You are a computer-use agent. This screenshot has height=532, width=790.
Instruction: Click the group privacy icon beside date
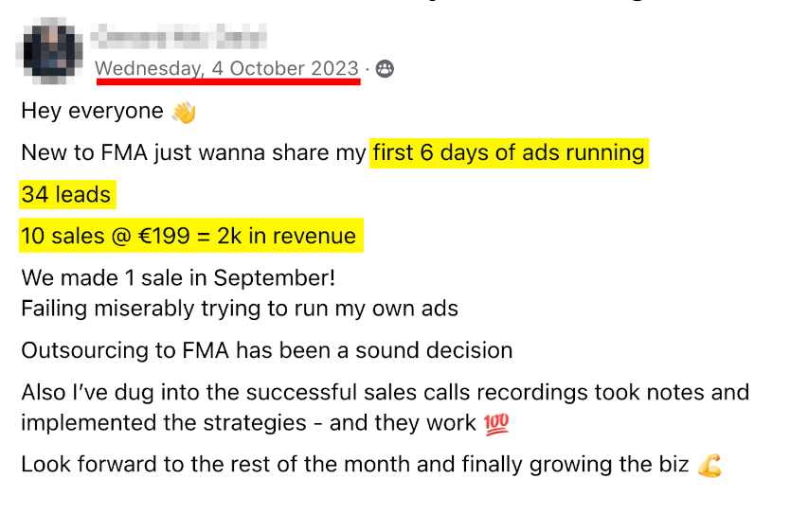coord(385,68)
